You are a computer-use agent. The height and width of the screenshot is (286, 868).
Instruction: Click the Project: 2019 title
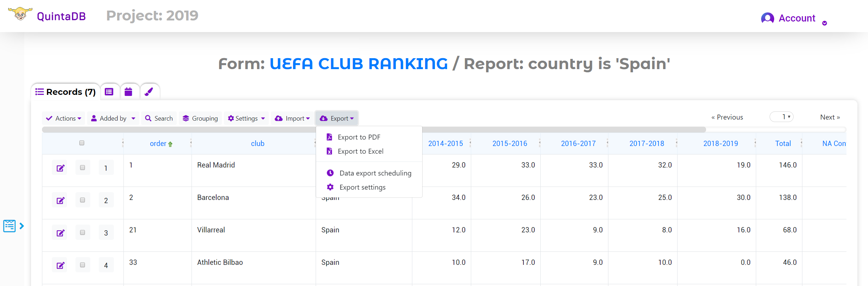pos(152,16)
